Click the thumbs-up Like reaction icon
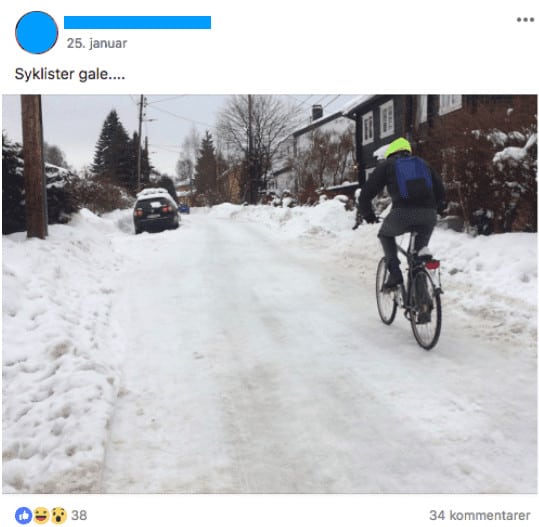This screenshot has height=527, width=539. 23,515
